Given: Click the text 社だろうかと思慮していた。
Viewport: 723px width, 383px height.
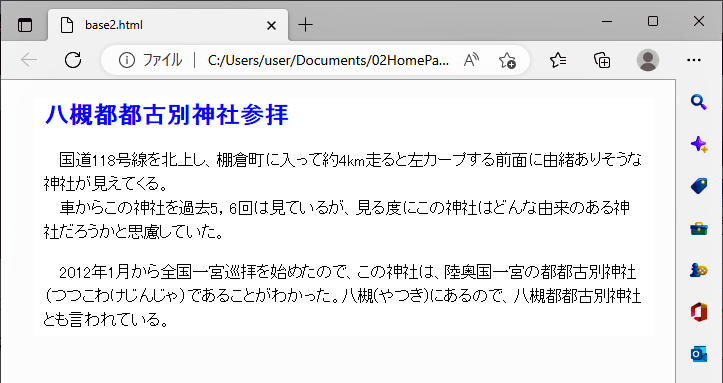Looking at the screenshot, I should tap(134, 232).
